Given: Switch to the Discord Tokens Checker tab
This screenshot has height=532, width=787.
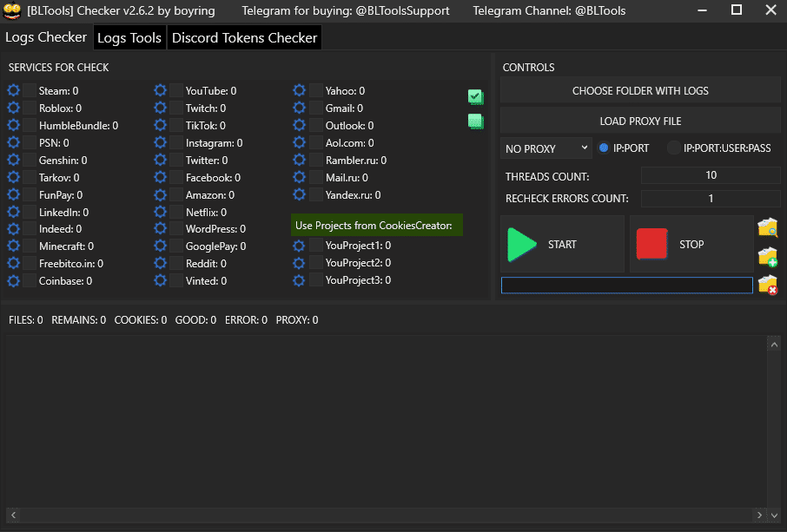Looking at the screenshot, I should click(x=244, y=37).
